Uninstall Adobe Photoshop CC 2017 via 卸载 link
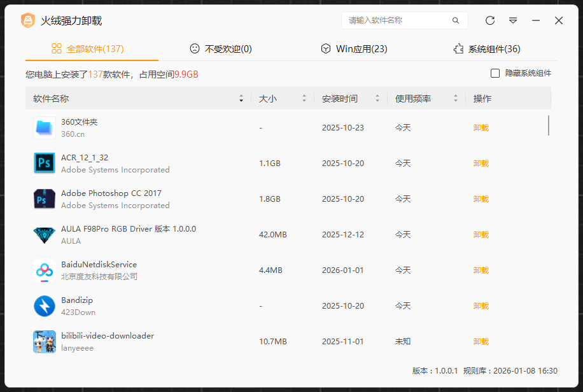Image resolution: width=583 pixels, height=392 pixels. tap(481, 199)
